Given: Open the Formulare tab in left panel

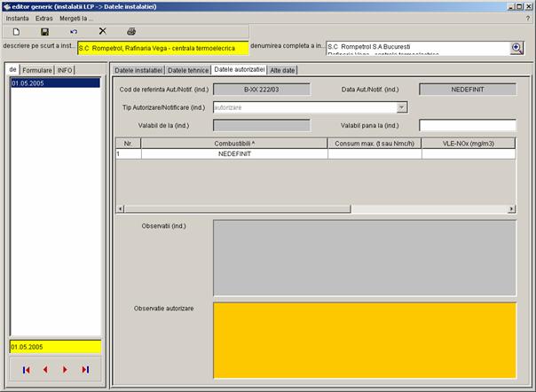Looking at the screenshot, I should (37, 69).
